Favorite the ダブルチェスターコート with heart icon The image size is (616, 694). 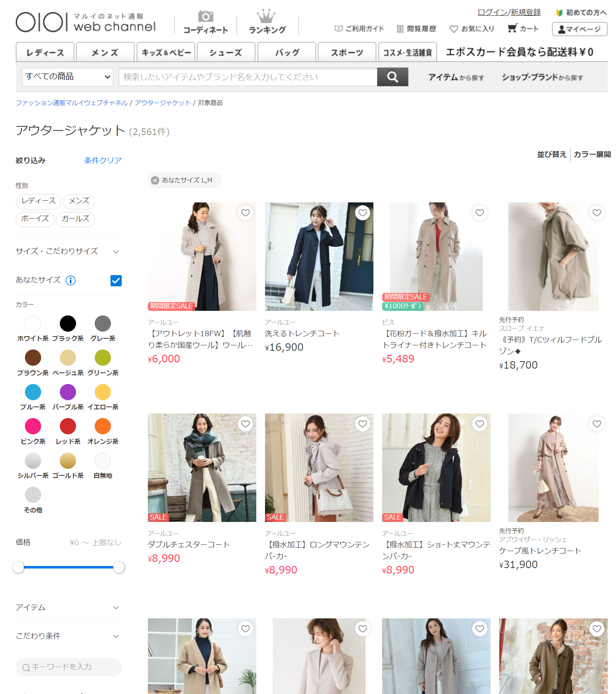tap(245, 424)
